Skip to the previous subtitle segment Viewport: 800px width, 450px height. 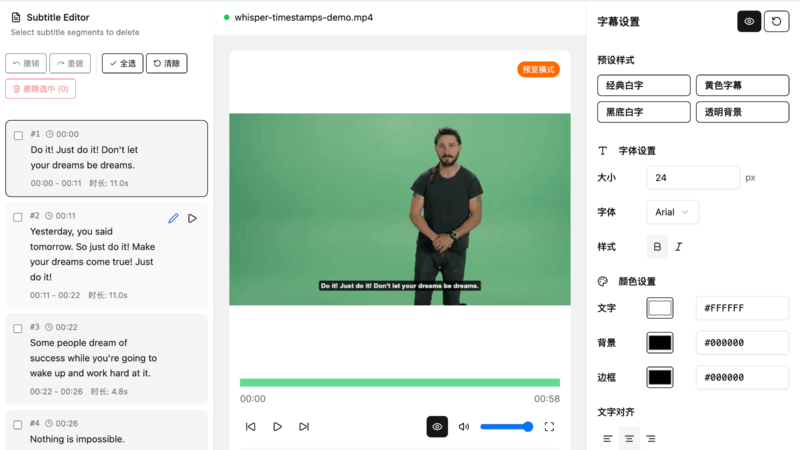tap(251, 427)
